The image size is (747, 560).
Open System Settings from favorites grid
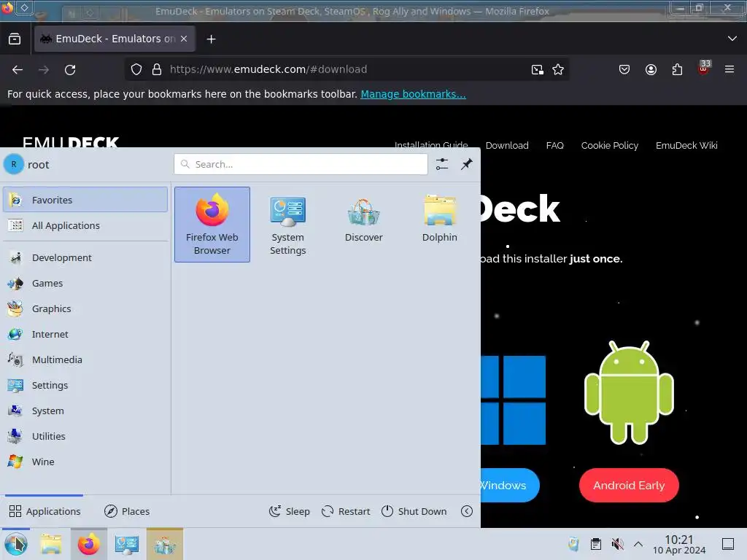pyautogui.click(x=287, y=225)
